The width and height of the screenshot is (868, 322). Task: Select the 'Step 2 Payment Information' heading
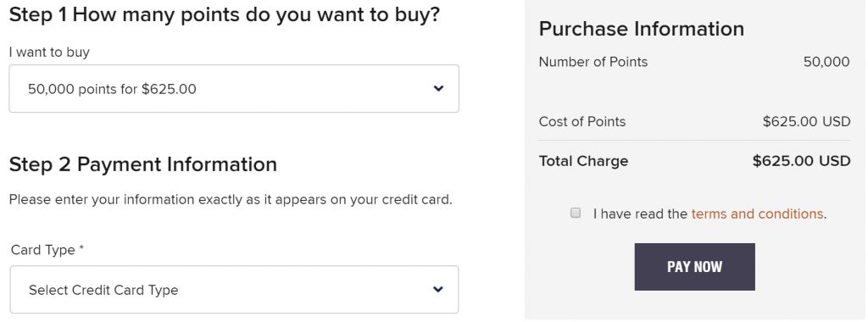click(x=143, y=164)
